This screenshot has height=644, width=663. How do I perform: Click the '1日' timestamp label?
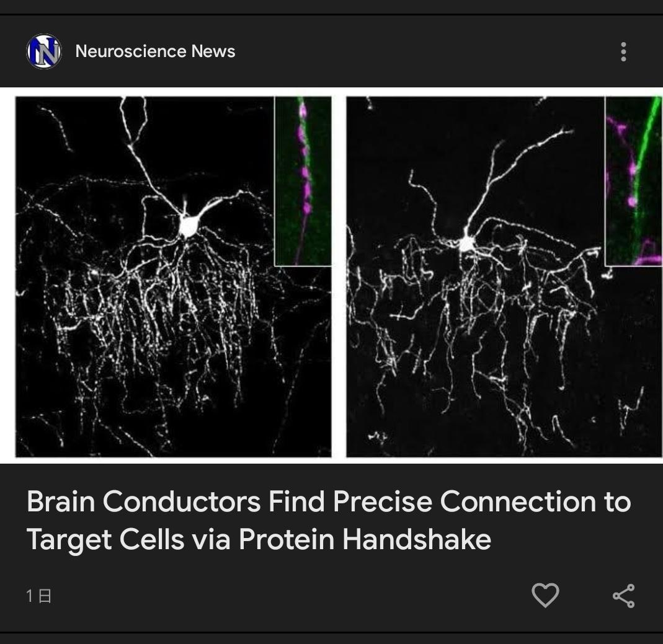point(39,596)
